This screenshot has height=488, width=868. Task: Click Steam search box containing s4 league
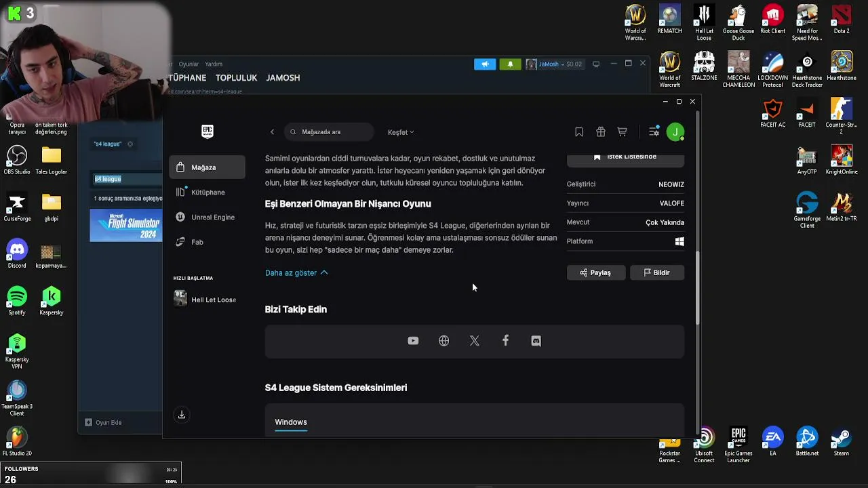pos(127,179)
